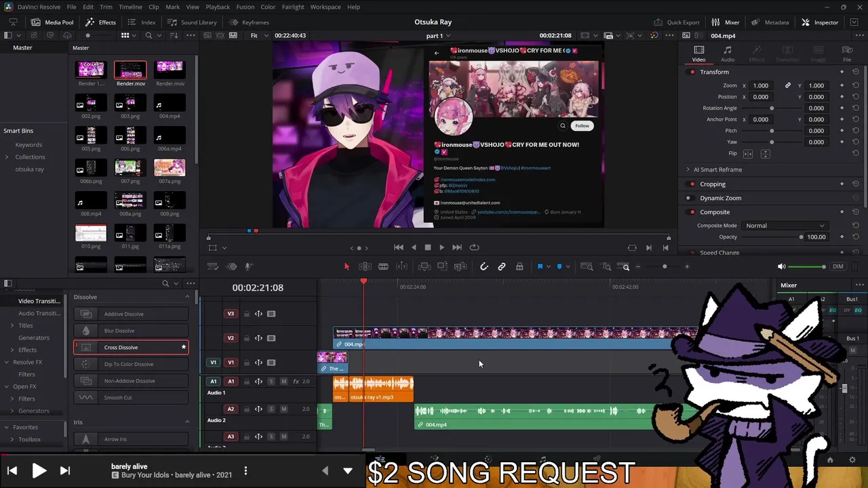Open media pool search magnifier icon

pos(150,35)
